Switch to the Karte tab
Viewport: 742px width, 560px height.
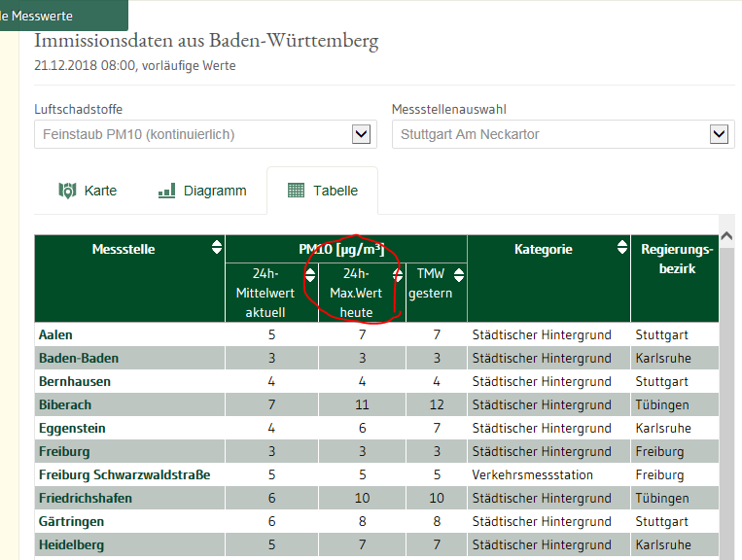[x=88, y=191]
